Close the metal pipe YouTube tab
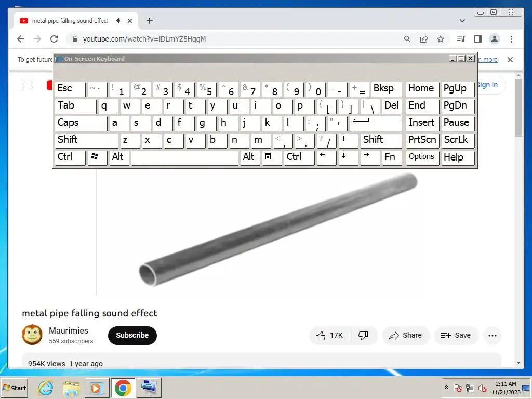The image size is (532, 399). [129, 21]
